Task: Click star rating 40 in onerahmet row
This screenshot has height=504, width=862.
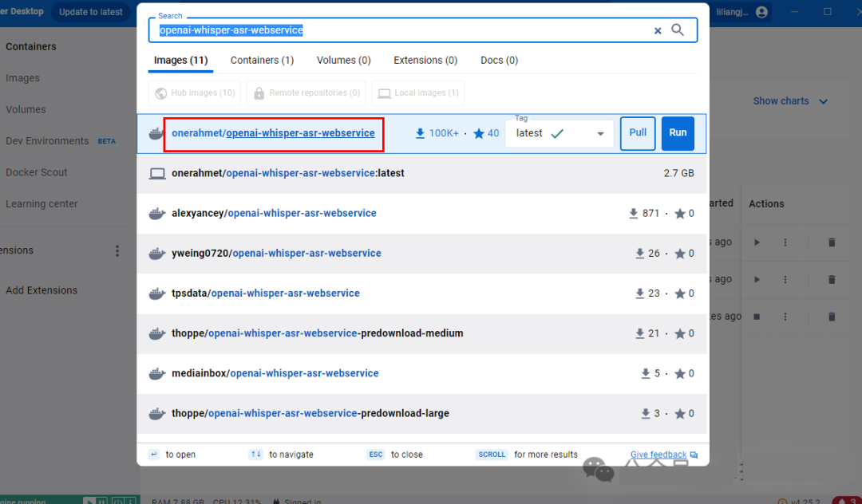Action: (486, 133)
